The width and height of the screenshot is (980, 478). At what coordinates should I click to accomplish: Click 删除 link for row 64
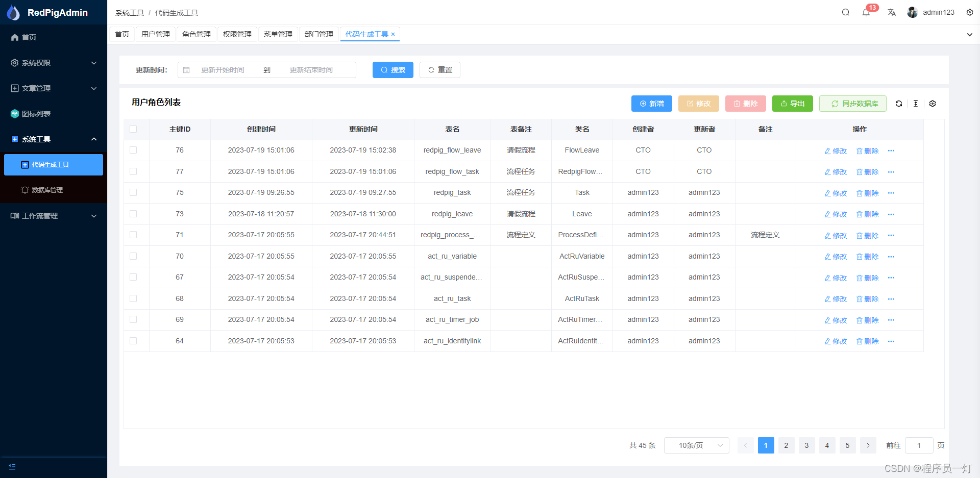coord(868,341)
